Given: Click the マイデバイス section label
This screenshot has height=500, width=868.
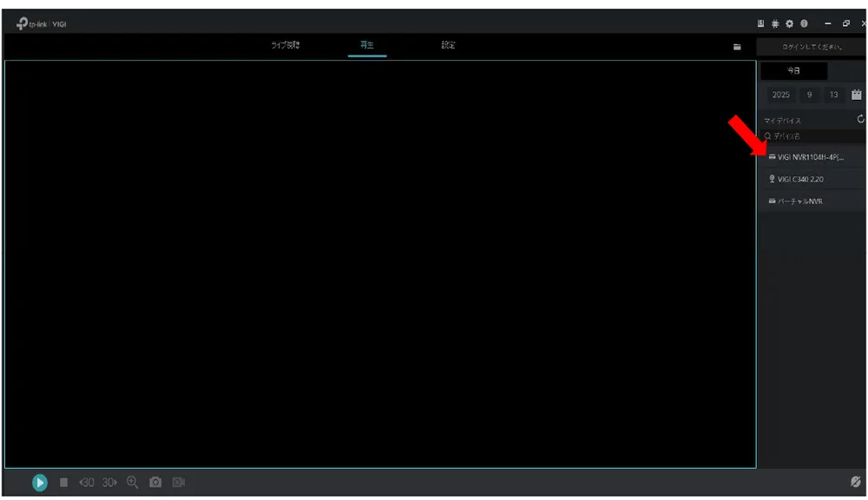Looking at the screenshot, I should (782, 121).
